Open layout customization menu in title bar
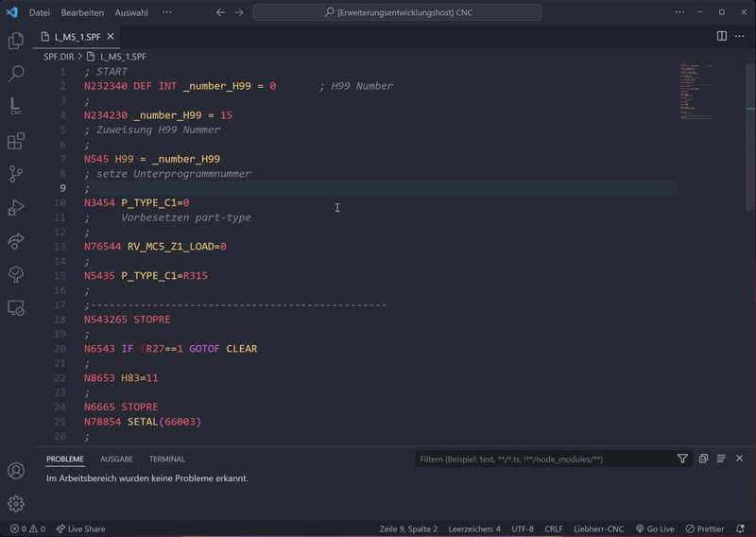Image resolution: width=756 pixels, height=537 pixels. [x=679, y=12]
